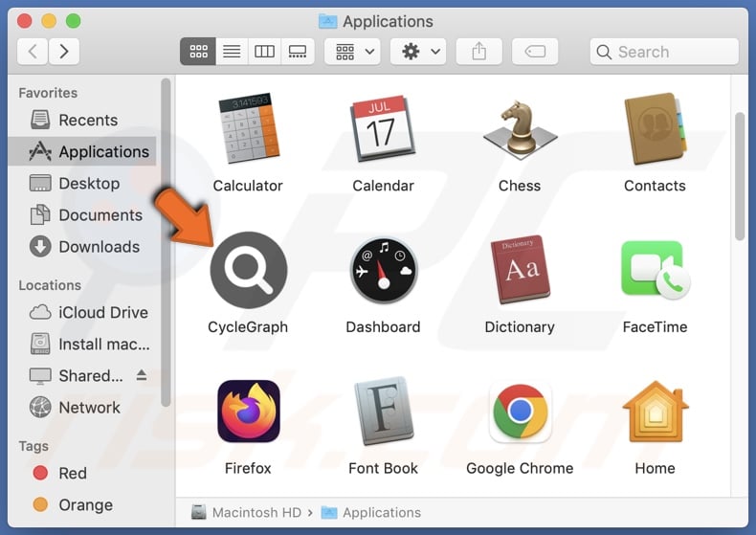756x535 pixels.
Task: Click the Locations section header
Action: click(x=50, y=285)
